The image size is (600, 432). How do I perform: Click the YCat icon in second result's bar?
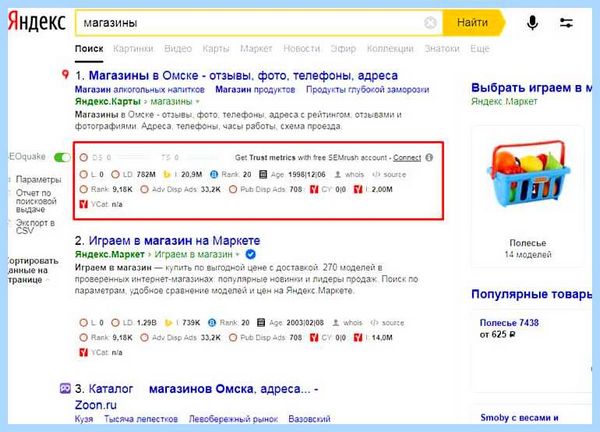pyautogui.click(x=83, y=352)
